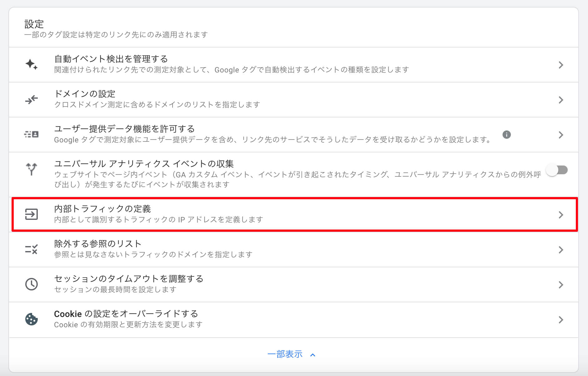Click the Cookie settings cookie icon
This screenshot has width=588, height=376.
pos(32,319)
